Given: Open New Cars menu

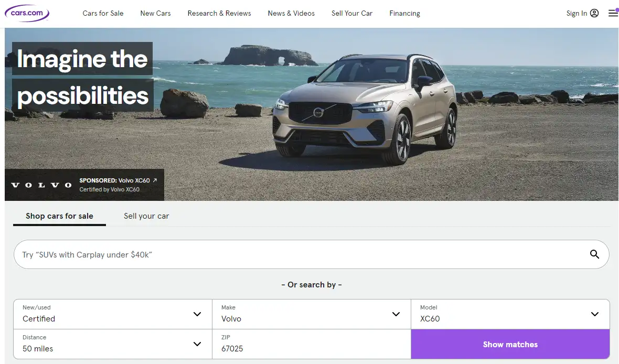Looking at the screenshot, I should tap(156, 13).
